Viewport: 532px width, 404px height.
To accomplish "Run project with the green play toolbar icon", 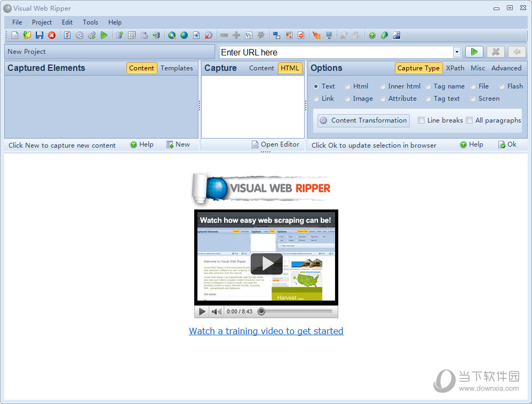I will [x=104, y=35].
